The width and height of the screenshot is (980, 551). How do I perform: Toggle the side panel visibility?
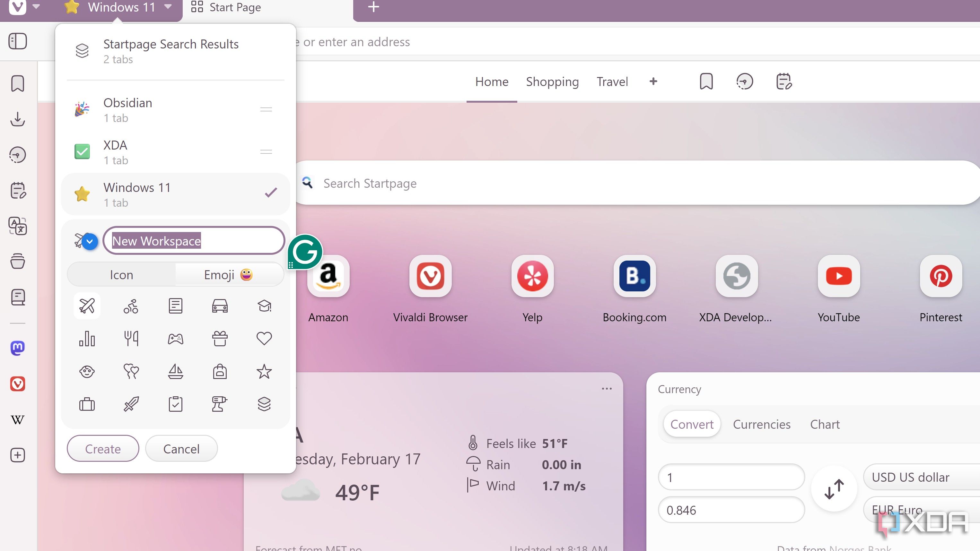click(17, 41)
